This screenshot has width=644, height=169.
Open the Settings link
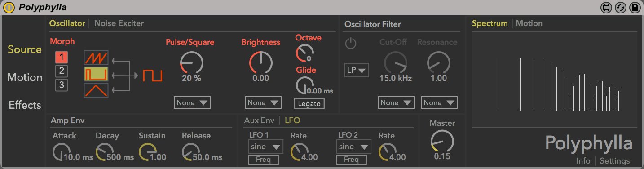[615, 161]
